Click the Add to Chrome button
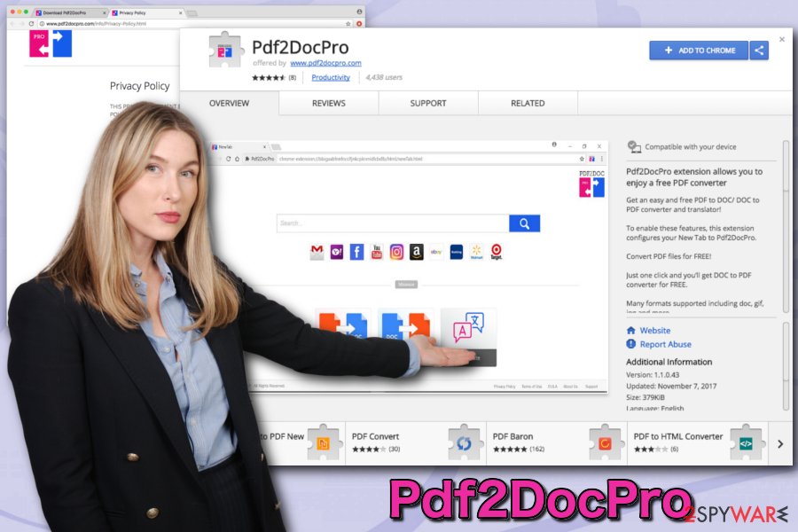 (x=699, y=51)
